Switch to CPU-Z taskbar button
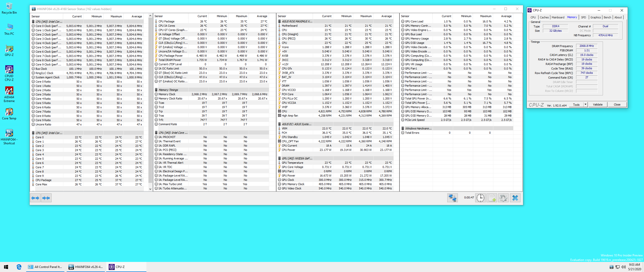The width and height of the screenshot is (644, 272). pos(127,267)
